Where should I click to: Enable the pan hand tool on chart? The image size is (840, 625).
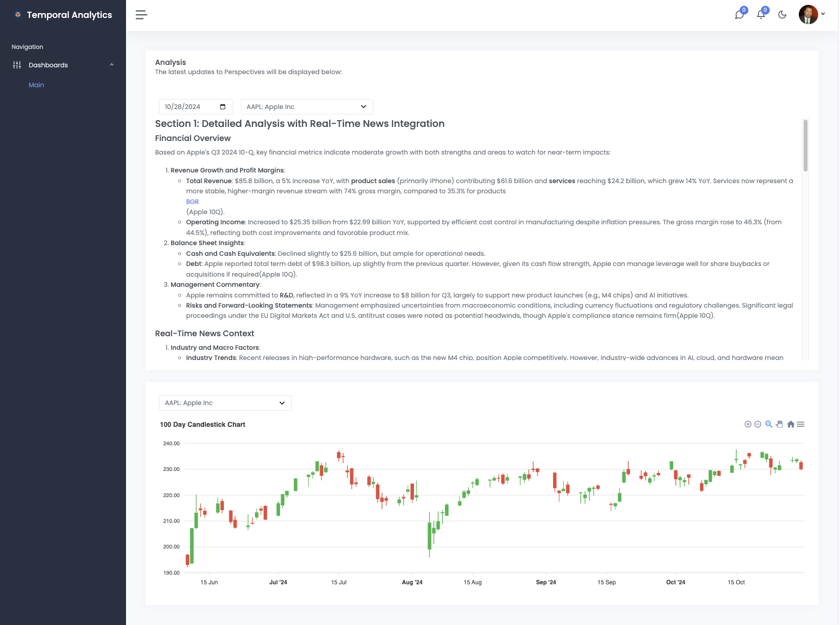pyautogui.click(x=779, y=424)
